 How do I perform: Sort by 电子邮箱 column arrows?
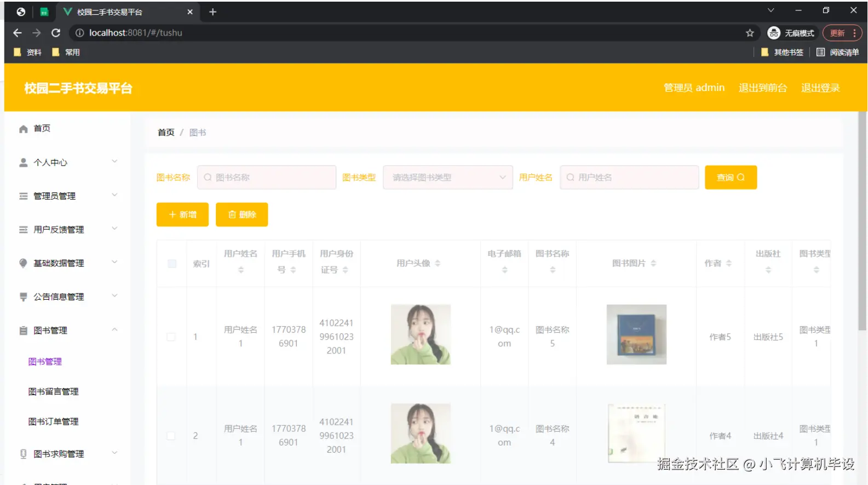click(x=504, y=270)
